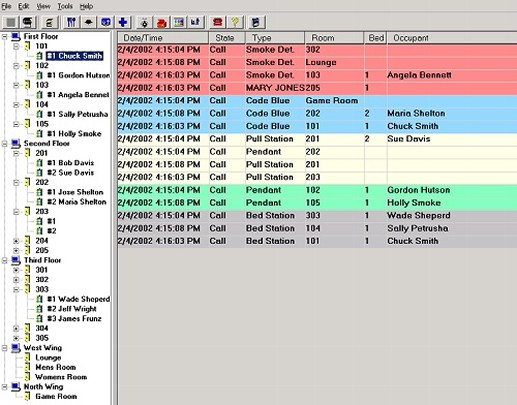Open the Edit menu

coord(24,6)
